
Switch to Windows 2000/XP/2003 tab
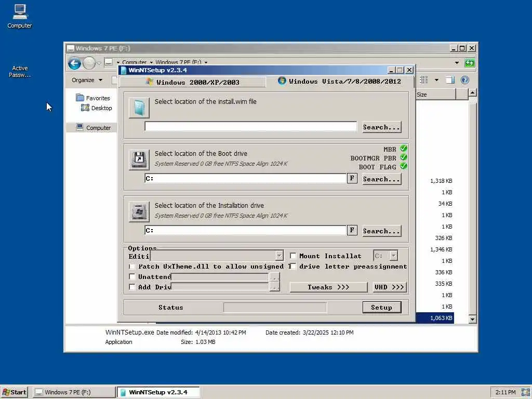[192, 82]
